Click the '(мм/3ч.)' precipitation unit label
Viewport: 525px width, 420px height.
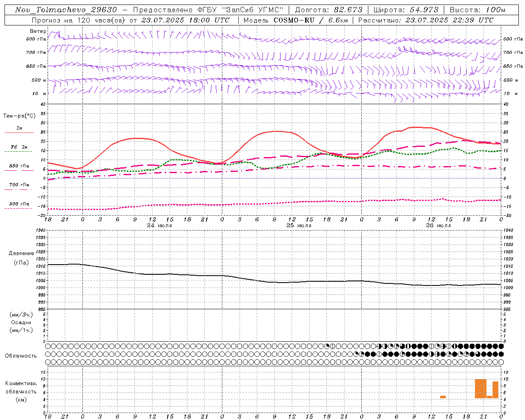[x=21, y=315]
